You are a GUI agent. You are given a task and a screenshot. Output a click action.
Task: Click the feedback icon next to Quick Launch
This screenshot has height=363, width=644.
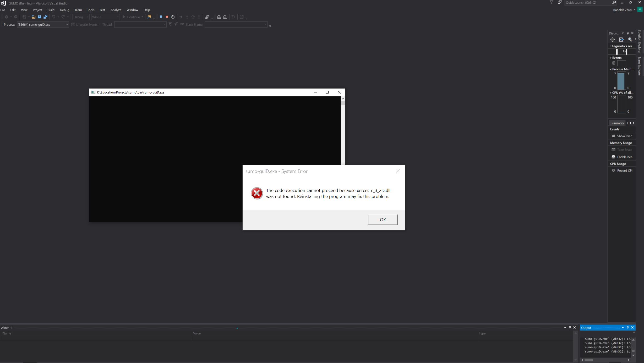point(560,3)
